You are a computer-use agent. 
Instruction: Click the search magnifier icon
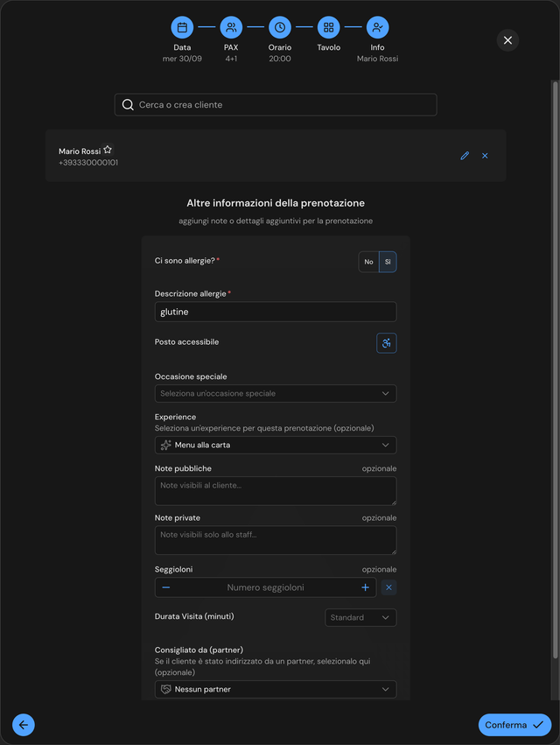point(128,104)
